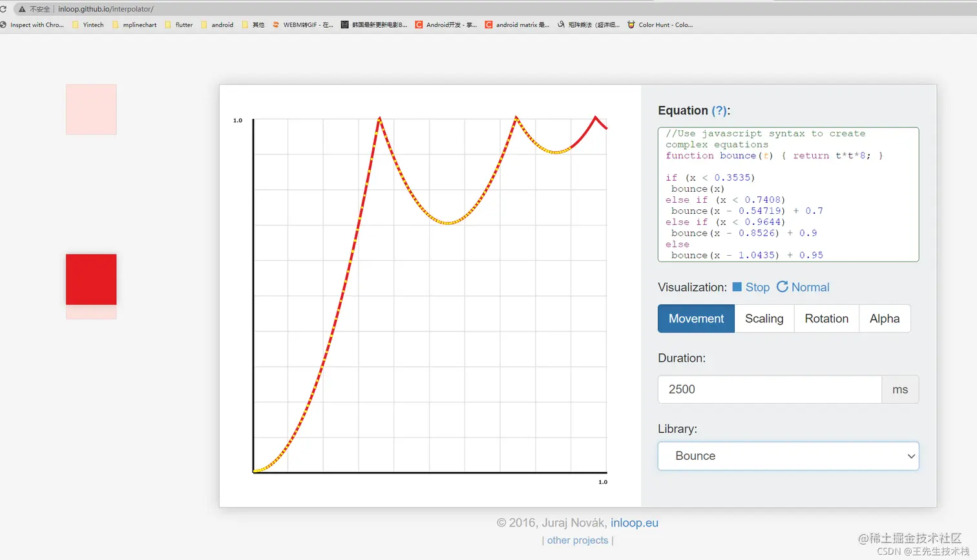Click the 'ms' unit label
Viewport: 977px width, 560px height.
pos(900,389)
